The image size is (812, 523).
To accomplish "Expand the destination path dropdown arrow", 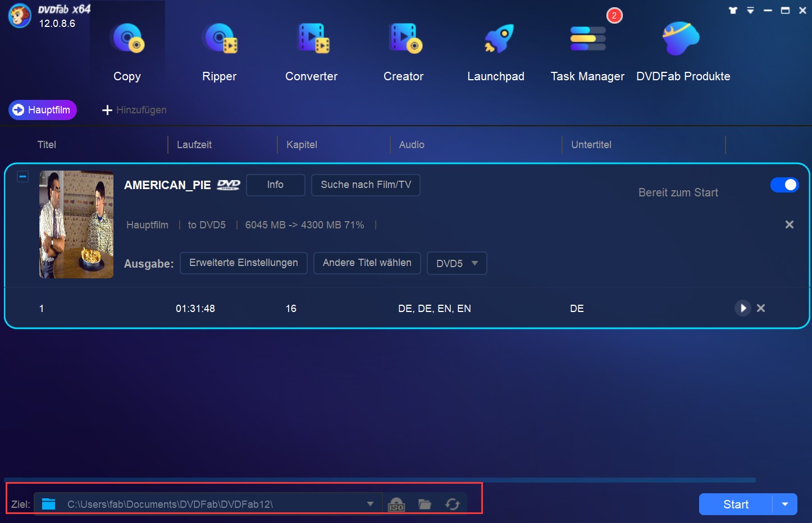I will coord(370,504).
